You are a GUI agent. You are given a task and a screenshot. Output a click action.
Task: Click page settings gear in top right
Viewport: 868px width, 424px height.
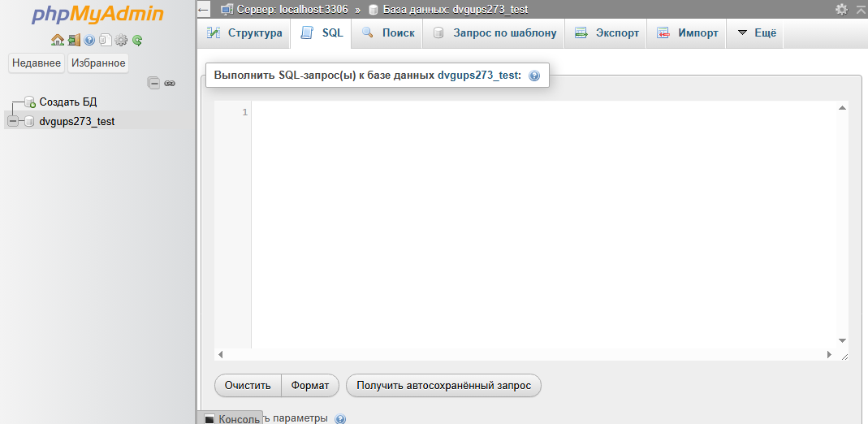click(x=841, y=10)
